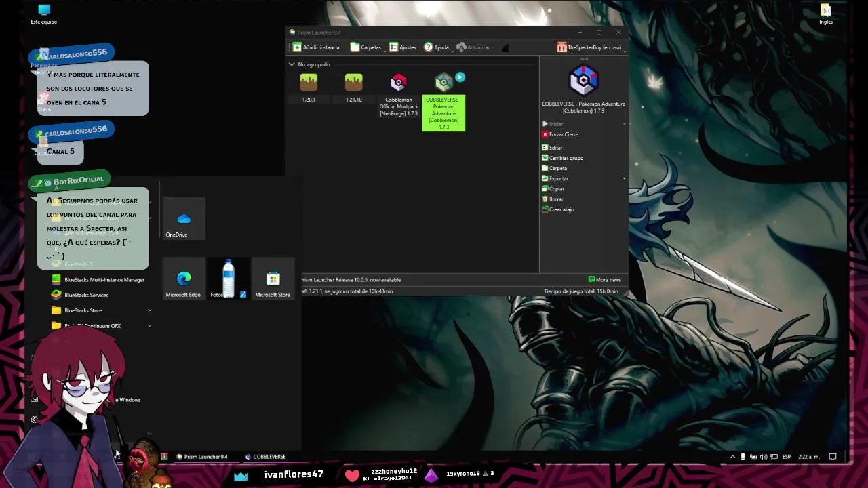
Task: Click the large COBBLEVERSE icon in side panel
Action: coord(583,80)
